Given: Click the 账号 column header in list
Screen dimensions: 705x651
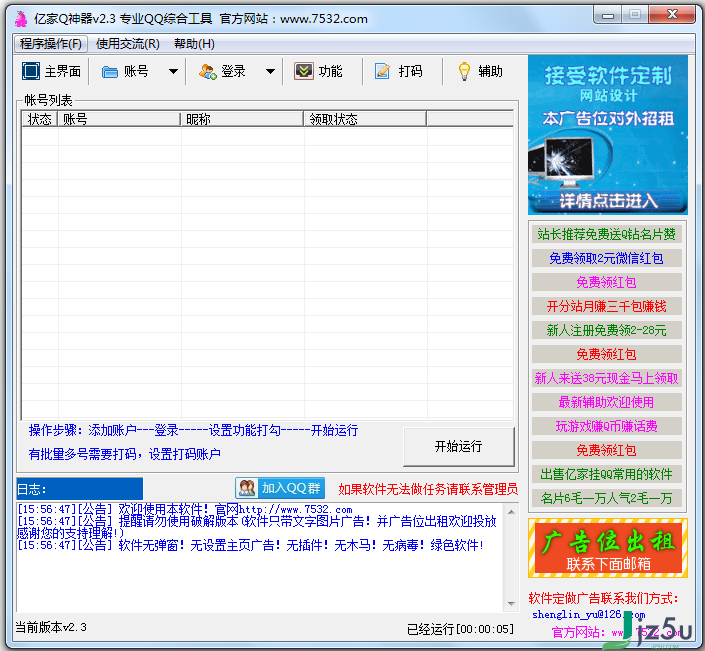Looking at the screenshot, I should coord(119,119).
